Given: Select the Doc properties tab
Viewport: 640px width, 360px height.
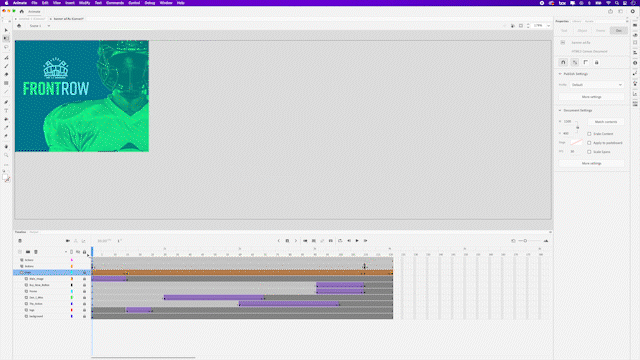Looking at the screenshot, I should click(619, 31).
